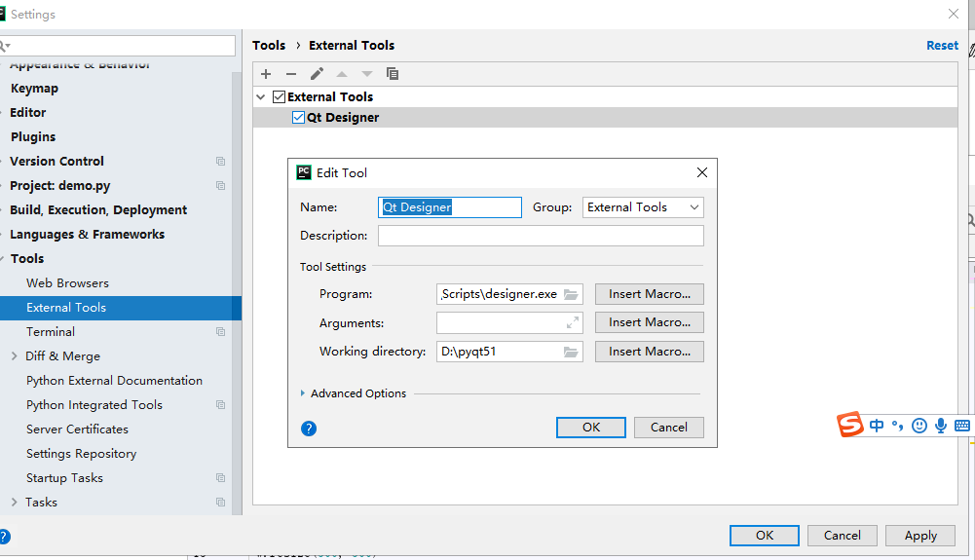Expand Tasks settings node
The width and height of the screenshot is (975, 560).
pos(15,503)
